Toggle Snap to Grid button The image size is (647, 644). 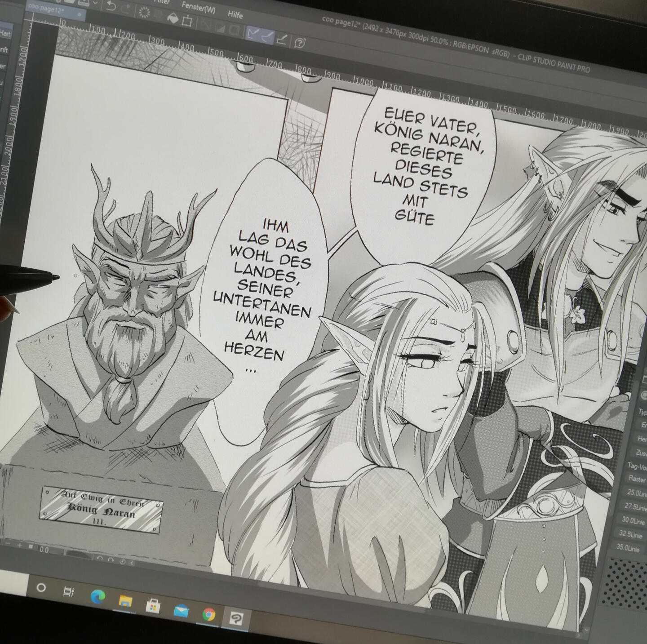pyautogui.click(x=282, y=40)
